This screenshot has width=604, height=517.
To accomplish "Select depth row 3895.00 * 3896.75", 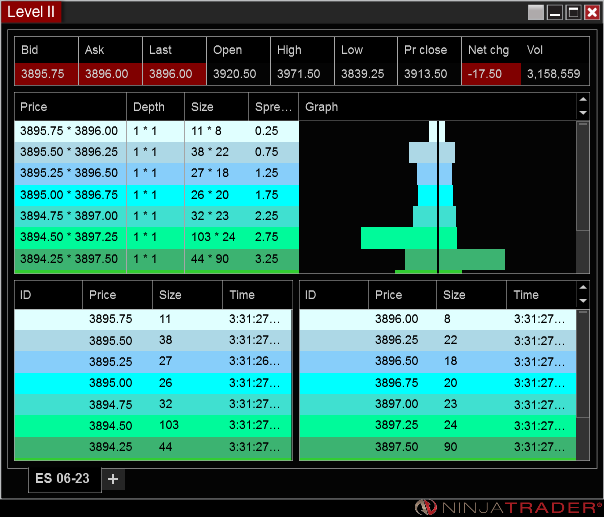I will (x=156, y=195).
